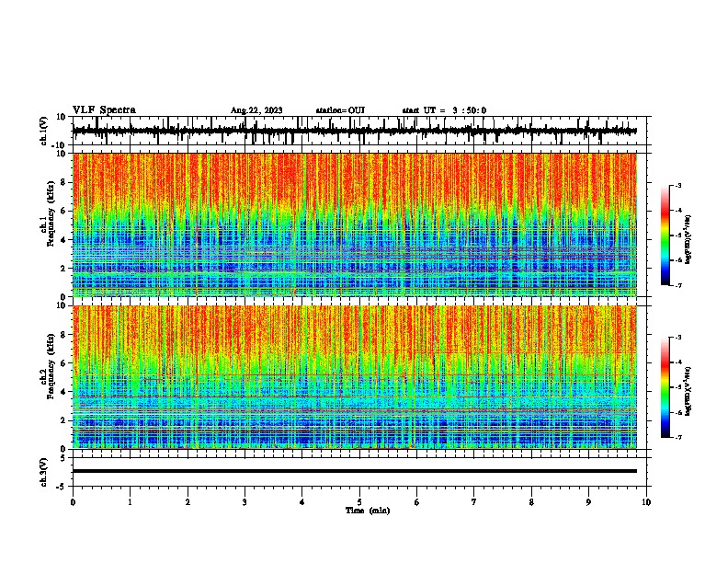Click the 'Time (min)' axis label
This screenshot has height=563, width=728.
pos(368,511)
